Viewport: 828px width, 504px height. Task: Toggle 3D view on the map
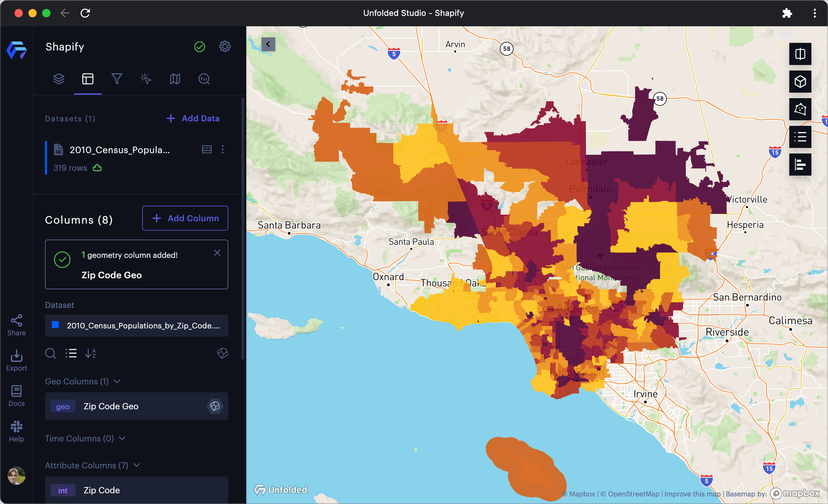pyautogui.click(x=800, y=82)
